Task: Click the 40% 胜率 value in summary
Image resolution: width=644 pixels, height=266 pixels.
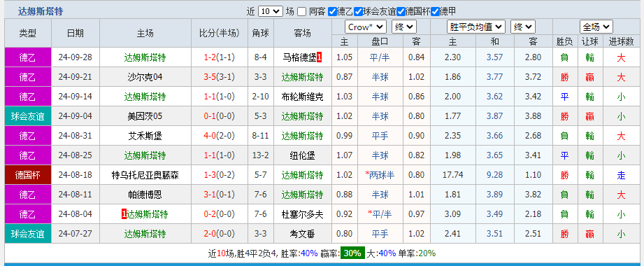Action: click(309, 253)
